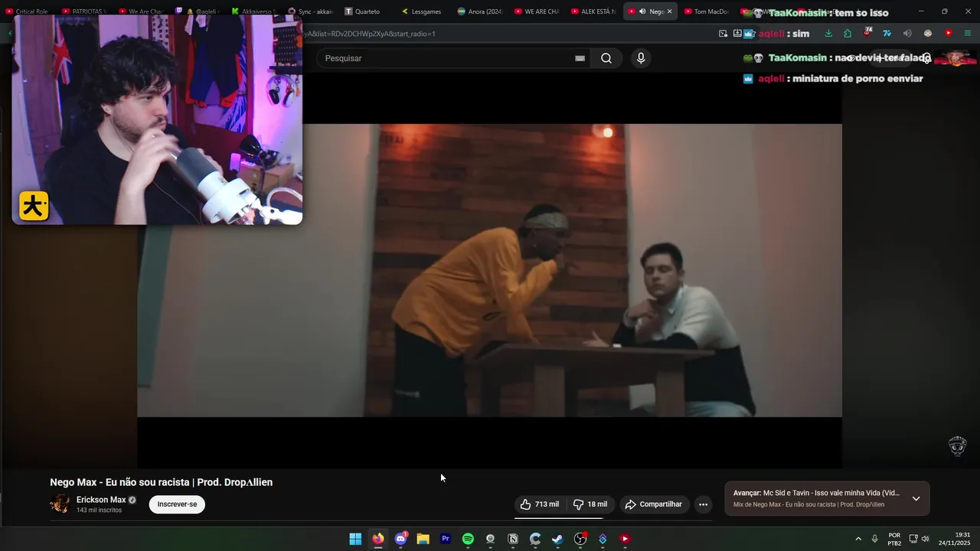This screenshot has height=551, width=980.
Task: Switch to the Sync - akkaiverso tab
Action: coord(311,11)
